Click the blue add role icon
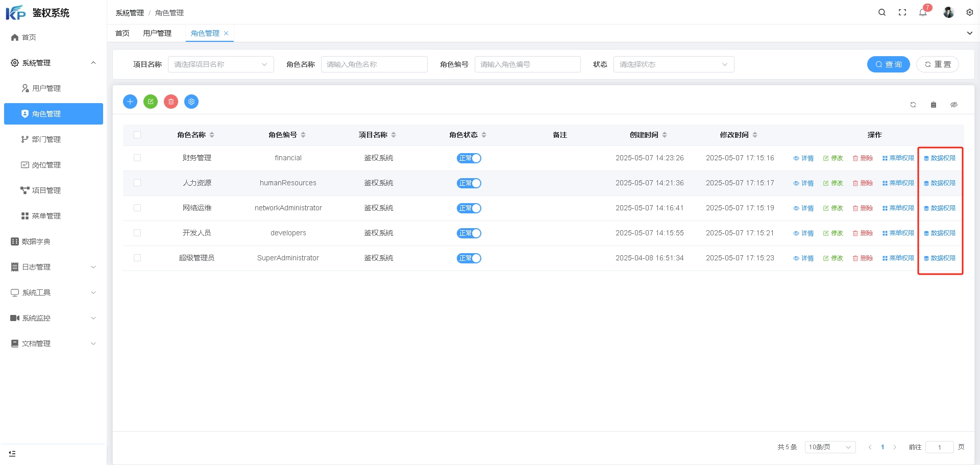 130,102
